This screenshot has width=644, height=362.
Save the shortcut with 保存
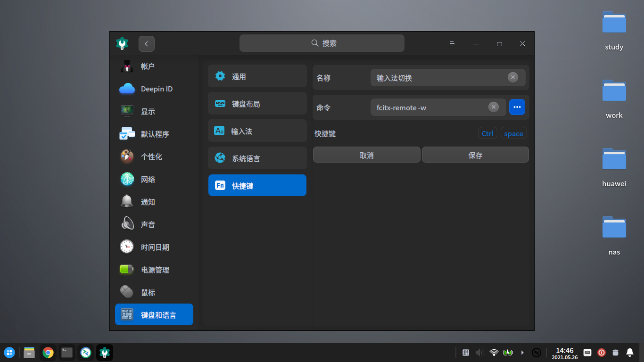pos(475,155)
